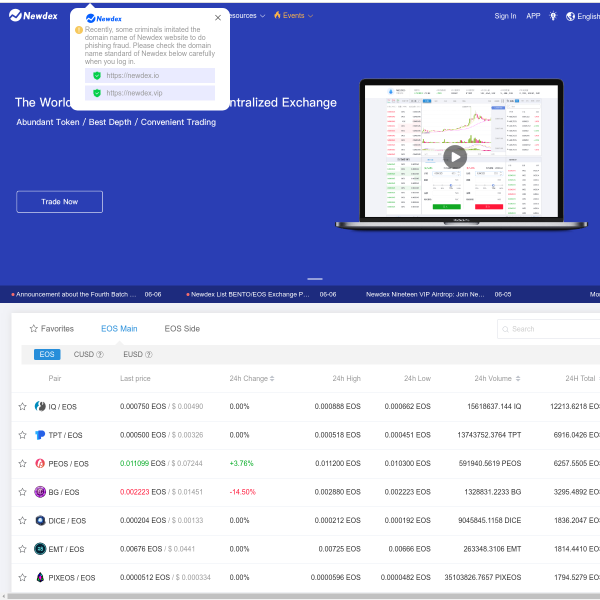This screenshot has width=600, height=600.
Task: Close the phishing warning popup
Action: point(218,18)
